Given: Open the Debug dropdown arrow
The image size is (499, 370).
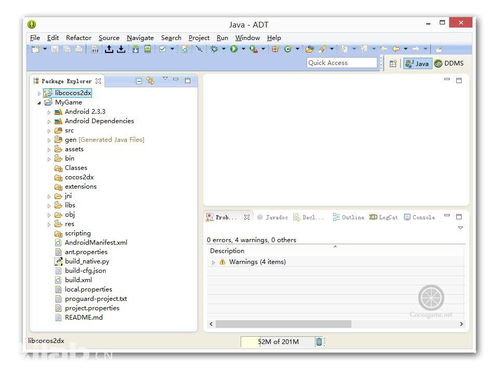Looking at the screenshot, I should point(224,49).
